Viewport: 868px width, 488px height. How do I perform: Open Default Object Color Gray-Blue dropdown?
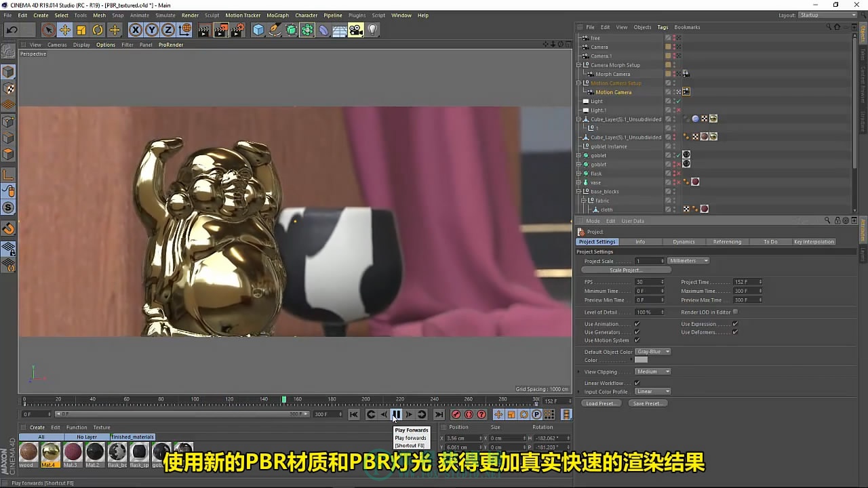653,352
